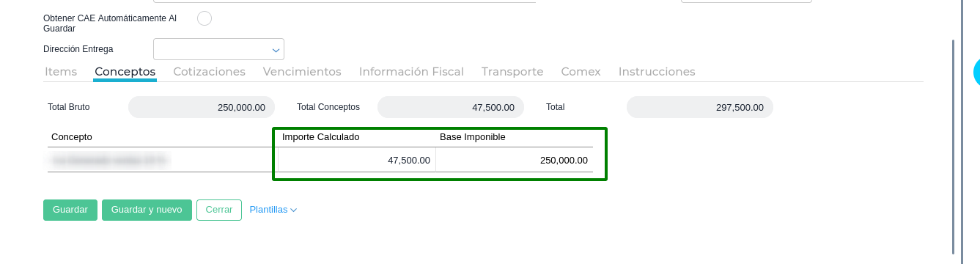Select the Instrucciones tab
The height and width of the screenshot is (264, 980).
(657, 72)
